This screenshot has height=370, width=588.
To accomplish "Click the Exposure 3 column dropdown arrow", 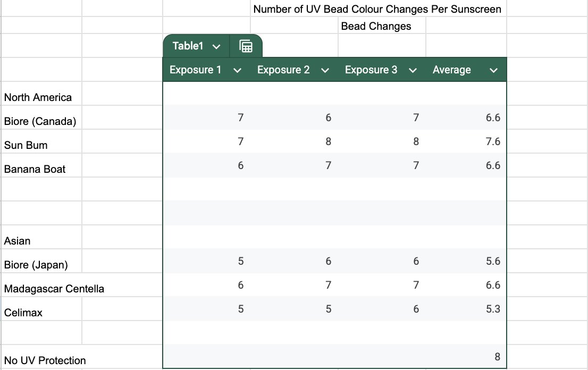I will [x=413, y=70].
